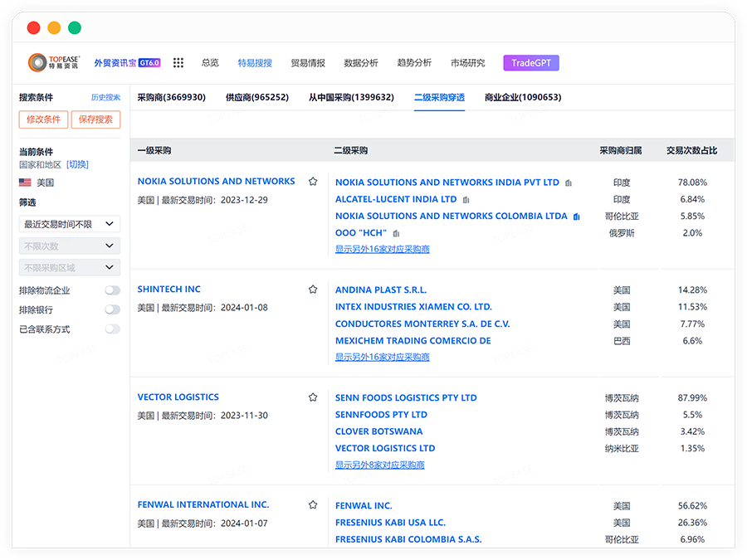Star the VECTOR LOGISTICS entry
The height and width of the screenshot is (560, 747).
[313, 397]
